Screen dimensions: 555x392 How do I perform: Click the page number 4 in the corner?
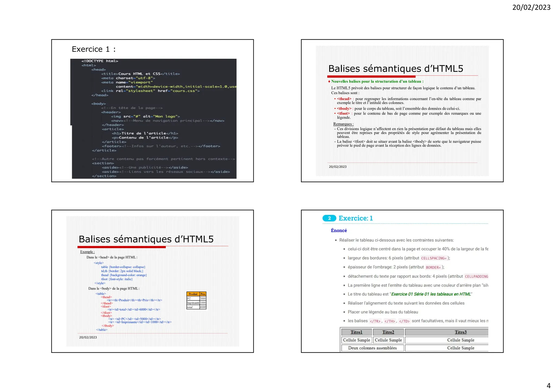pyautogui.click(x=548, y=386)
